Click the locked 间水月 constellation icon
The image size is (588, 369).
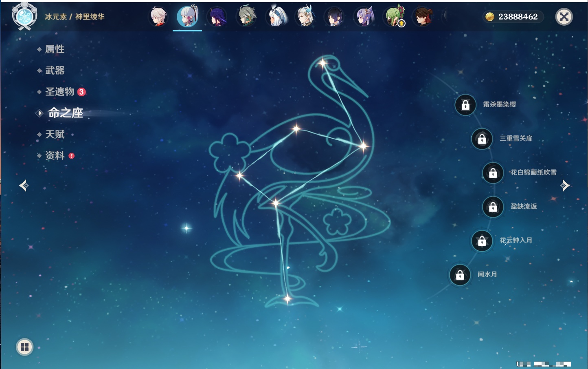[460, 275]
